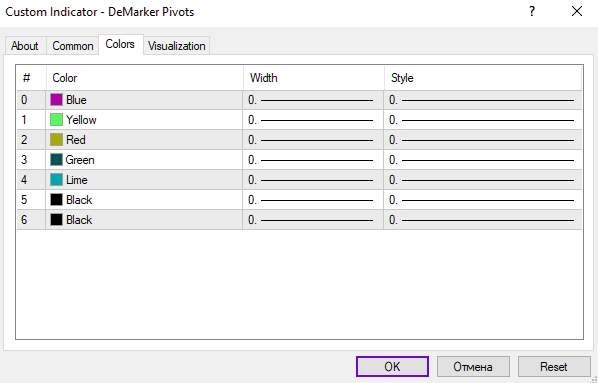
Task: Click the help question mark icon
Action: pyautogui.click(x=532, y=11)
